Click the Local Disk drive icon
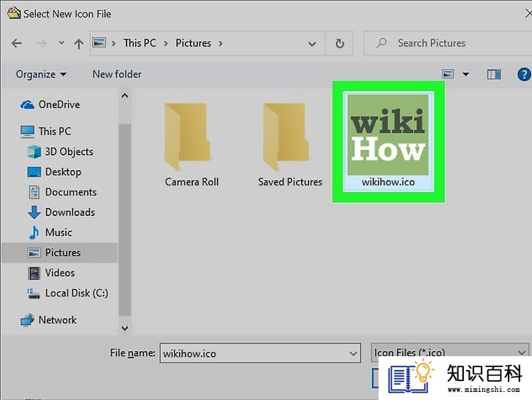The width and height of the screenshot is (532, 400). (34, 293)
